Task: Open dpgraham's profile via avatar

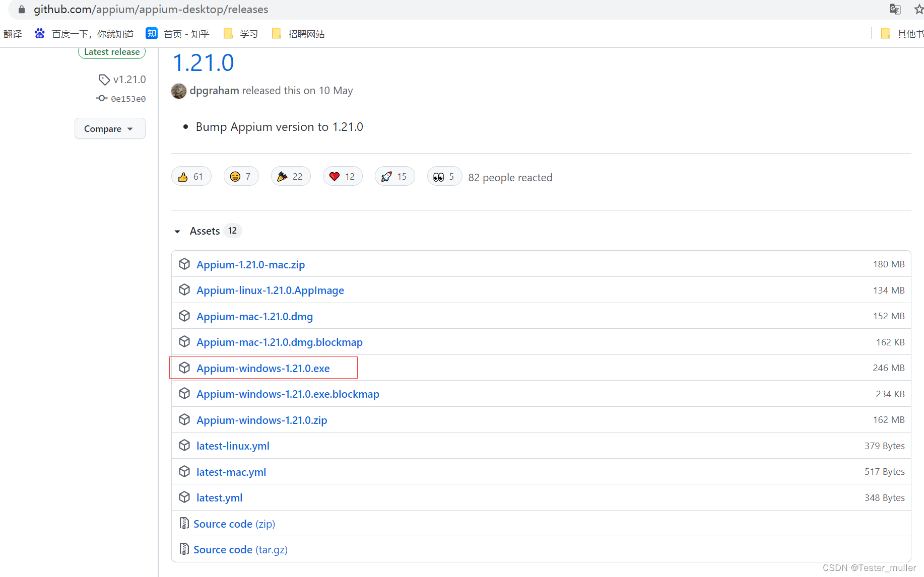Action: [179, 91]
